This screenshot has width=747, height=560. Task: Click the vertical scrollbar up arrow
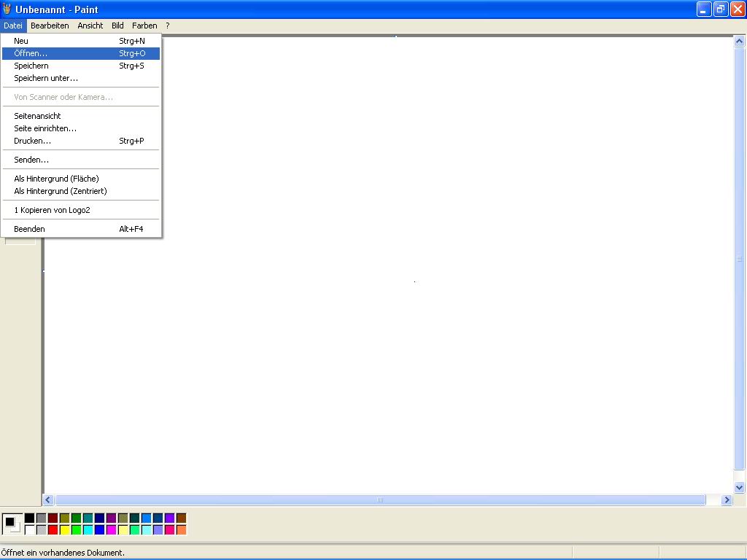point(739,42)
